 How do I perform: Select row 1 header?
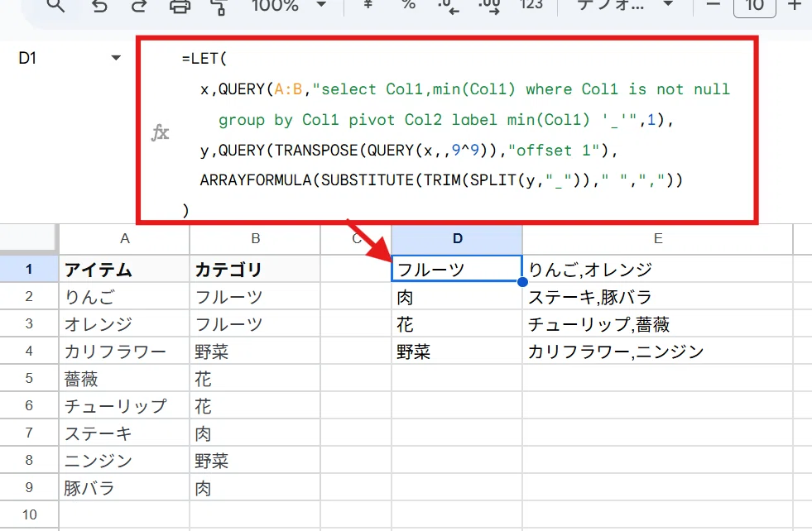(x=29, y=269)
